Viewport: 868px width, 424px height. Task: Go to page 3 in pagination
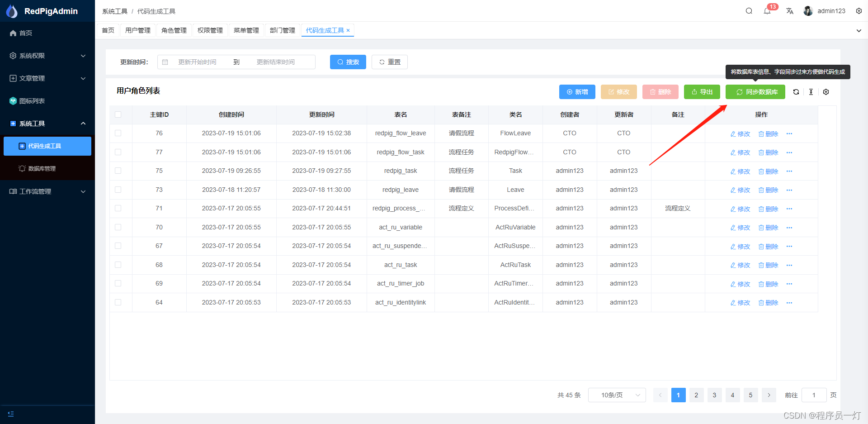point(715,395)
